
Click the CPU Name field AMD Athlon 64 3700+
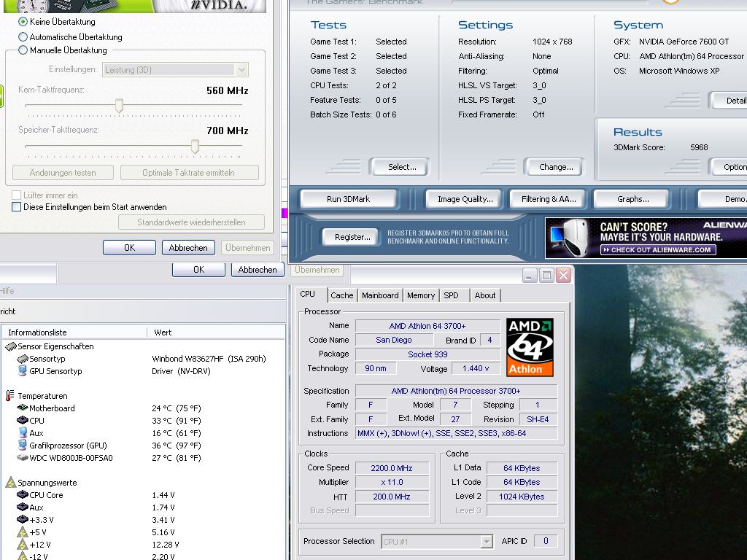(427, 326)
